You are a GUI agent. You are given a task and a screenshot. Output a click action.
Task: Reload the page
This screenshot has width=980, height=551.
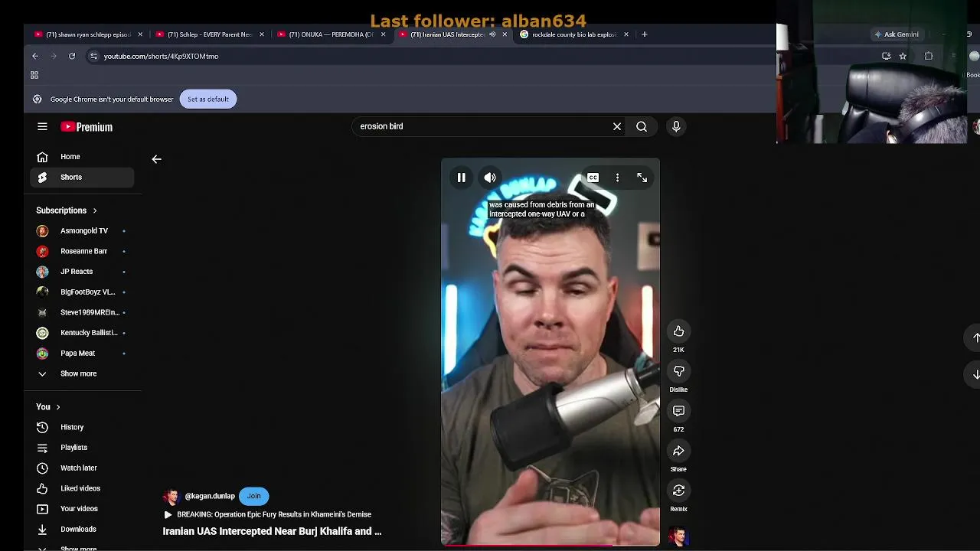pyautogui.click(x=72, y=56)
